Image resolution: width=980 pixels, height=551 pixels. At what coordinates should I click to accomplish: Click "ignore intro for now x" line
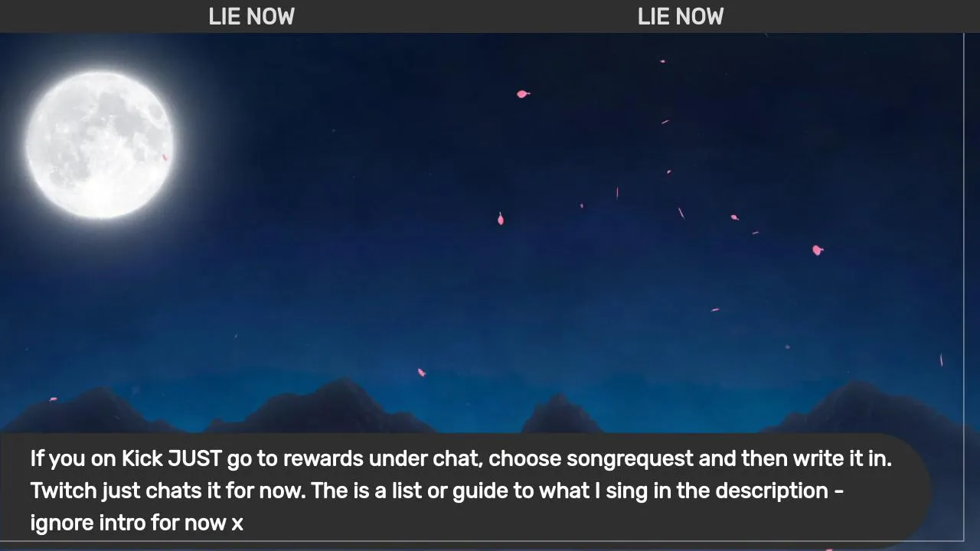coord(137,523)
